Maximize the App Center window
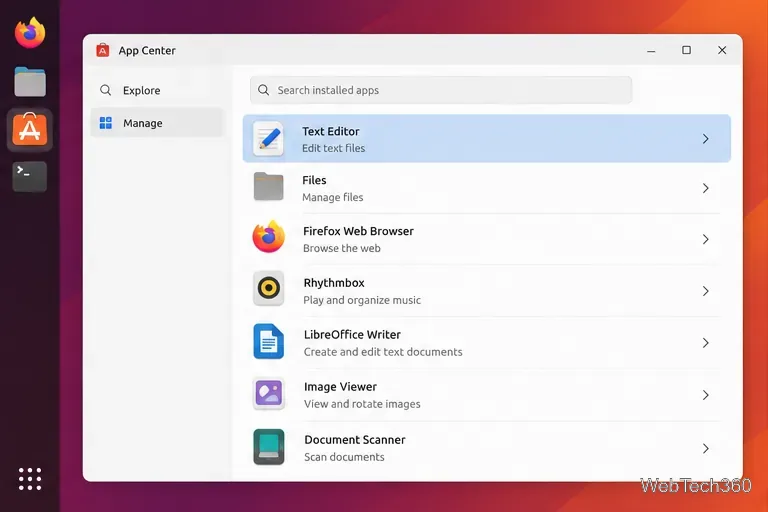This screenshot has height=512, width=768. (x=686, y=50)
